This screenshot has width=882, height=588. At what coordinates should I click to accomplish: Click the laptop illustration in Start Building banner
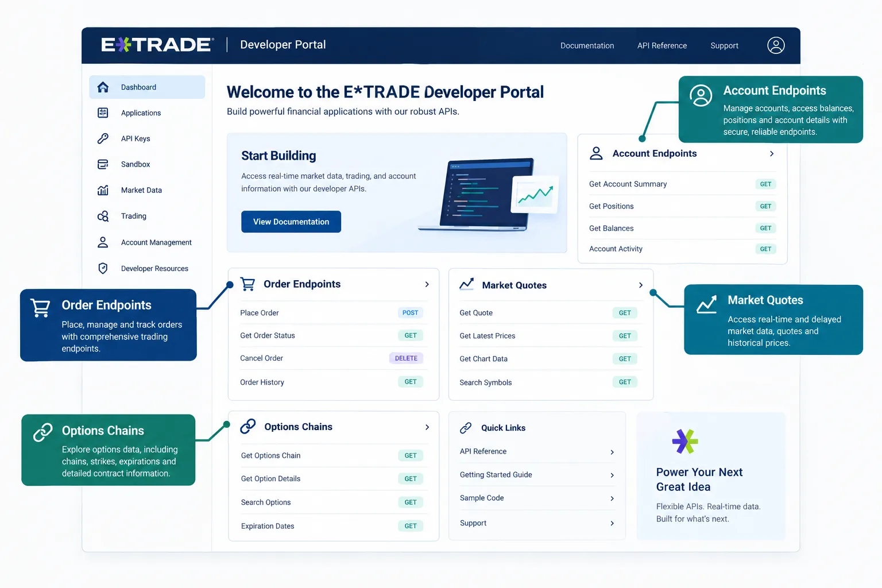(x=488, y=194)
